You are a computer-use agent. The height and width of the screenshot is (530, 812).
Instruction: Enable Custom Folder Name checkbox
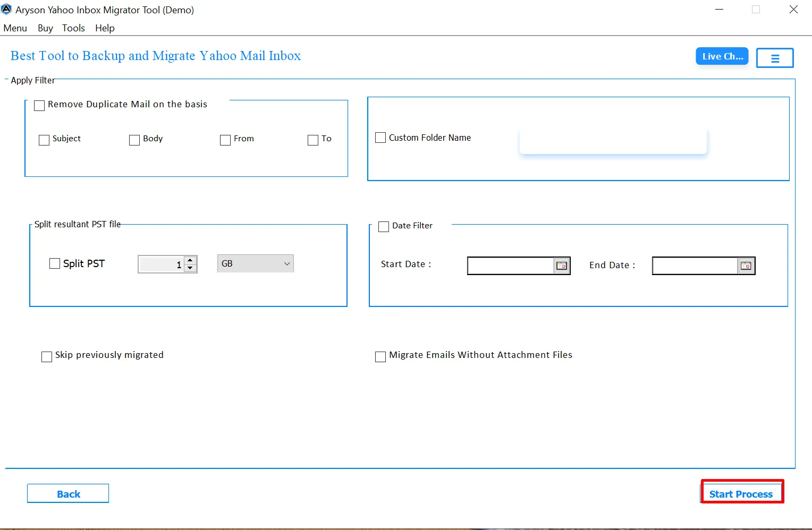coord(380,138)
